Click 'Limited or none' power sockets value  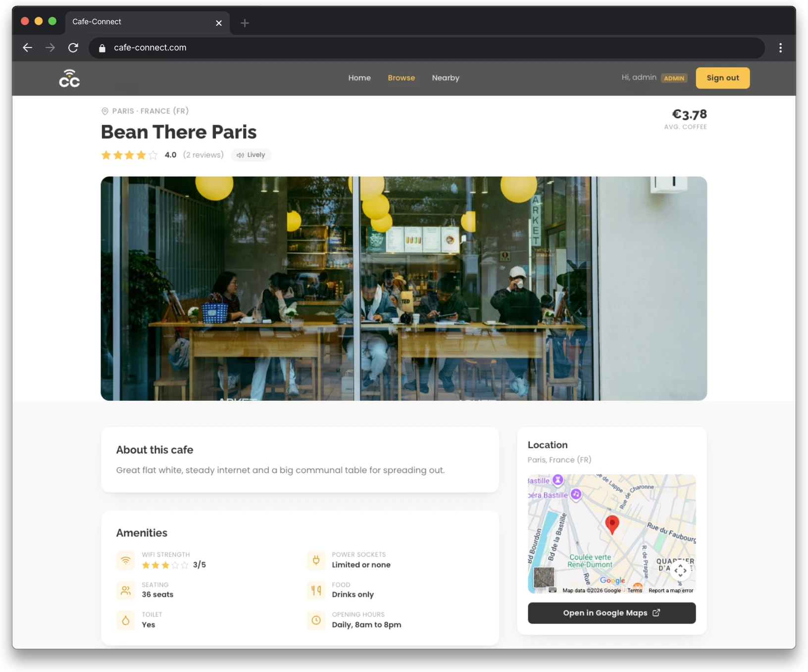click(361, 565)
